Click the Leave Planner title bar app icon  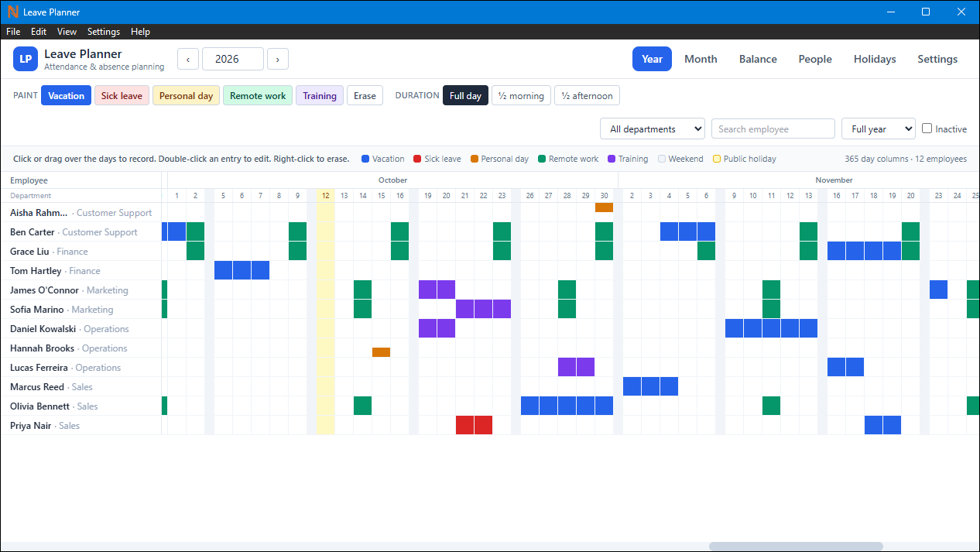[x=12, y=12]
